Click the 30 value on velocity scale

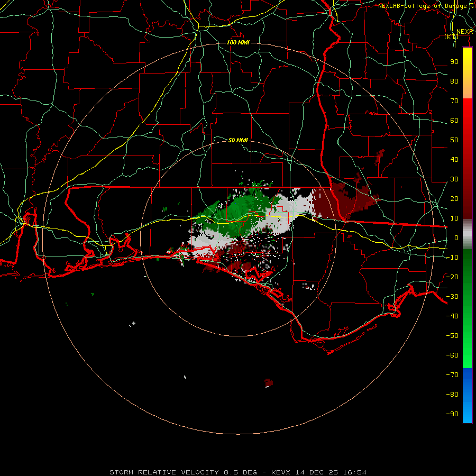[454, 179]
